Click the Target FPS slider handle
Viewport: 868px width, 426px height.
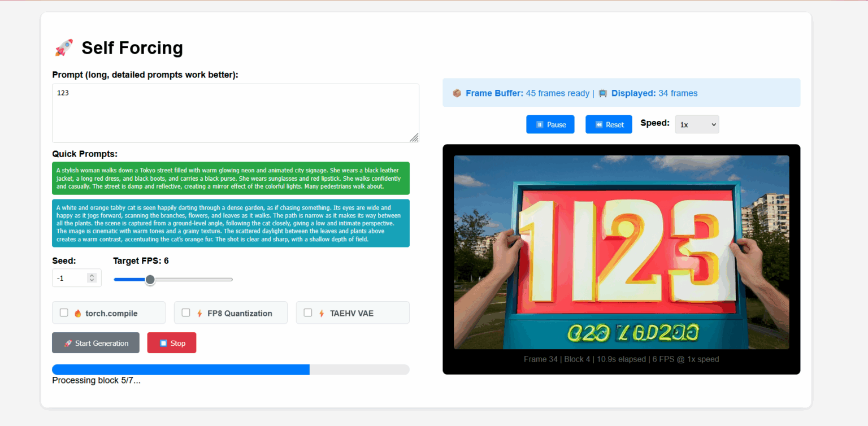(150, 279)
